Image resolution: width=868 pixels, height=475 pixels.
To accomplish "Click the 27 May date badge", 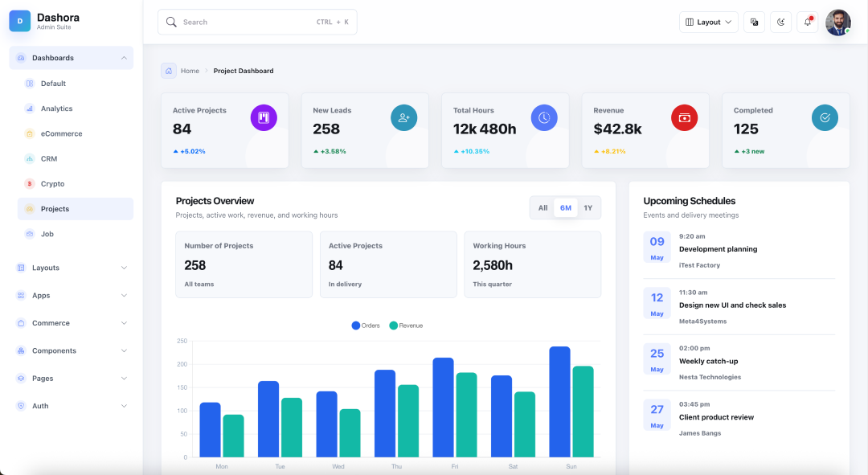I will pyautogui.click(x=657, y=415).
